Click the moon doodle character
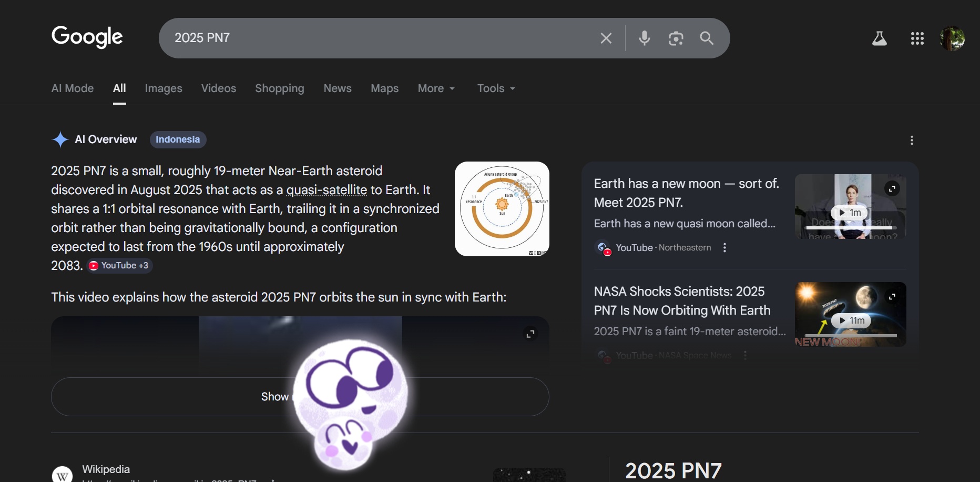 [x=350, y=404]
